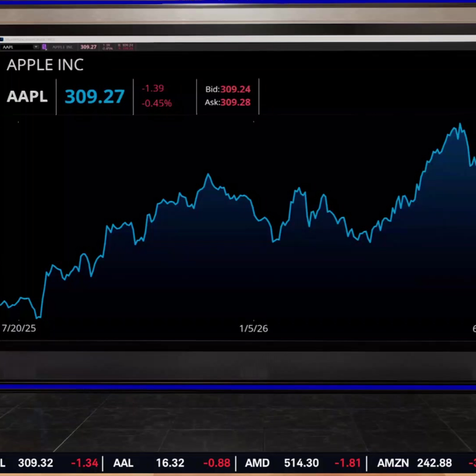
Task: Open the symbol dropdown arrow next to AAPL
Action: (x=36, y=47)
